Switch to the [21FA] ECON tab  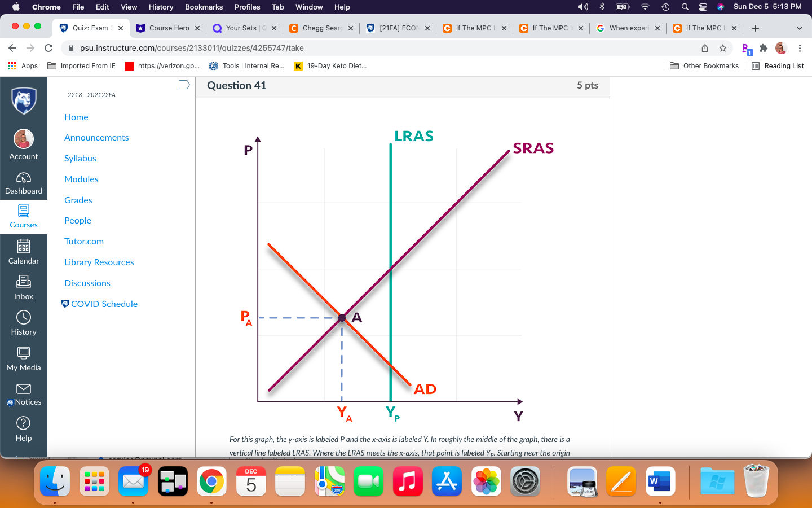398,28
